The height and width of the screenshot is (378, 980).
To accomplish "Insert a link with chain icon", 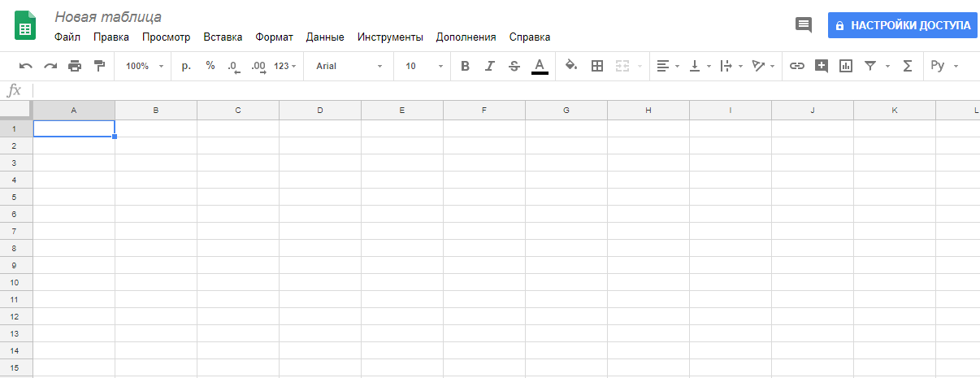I will click(797, 66).
